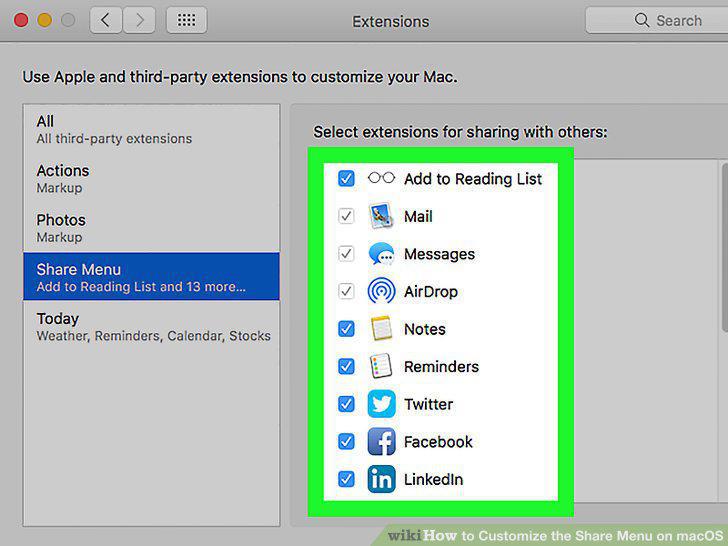Disable the Facebook sharing checkbox

tap(346, 442)
